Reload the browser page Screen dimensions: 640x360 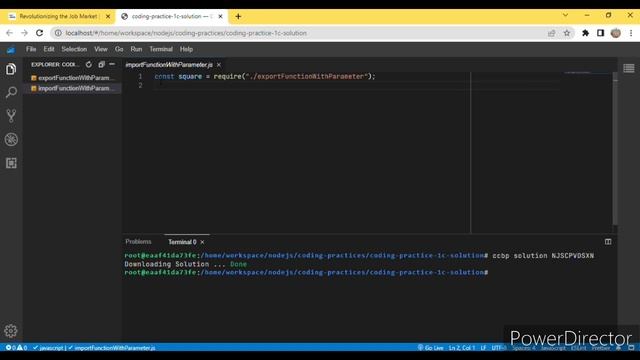pos(39,33)
